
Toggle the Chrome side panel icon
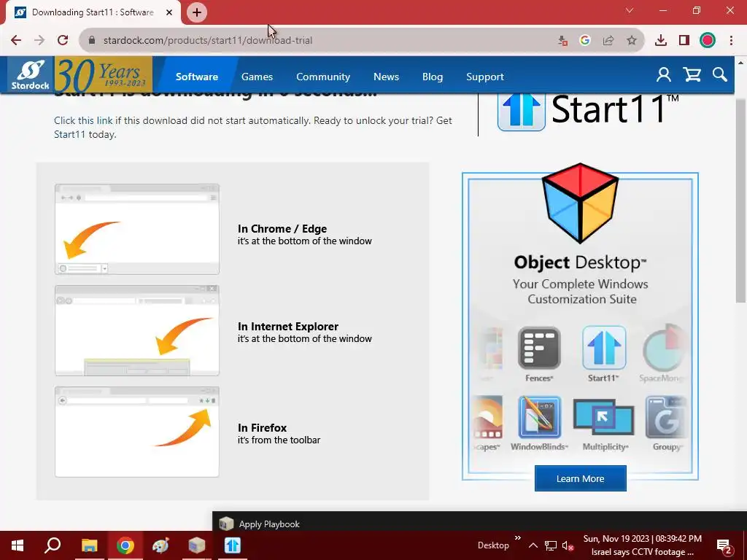tap(684, 41)
